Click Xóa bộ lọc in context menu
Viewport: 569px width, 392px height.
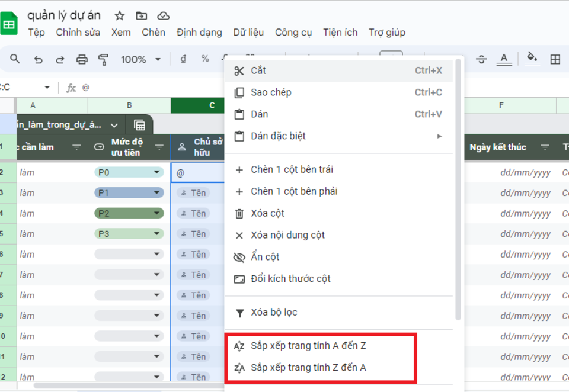274,313
